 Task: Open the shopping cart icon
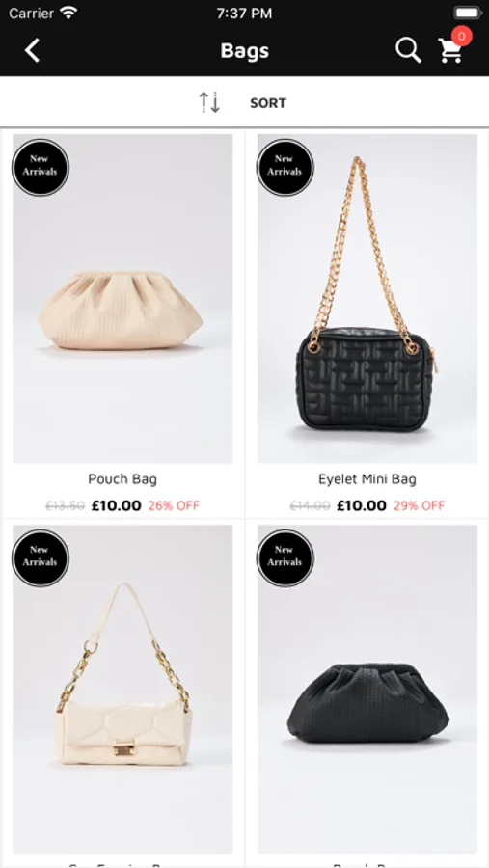pos(450,51)
